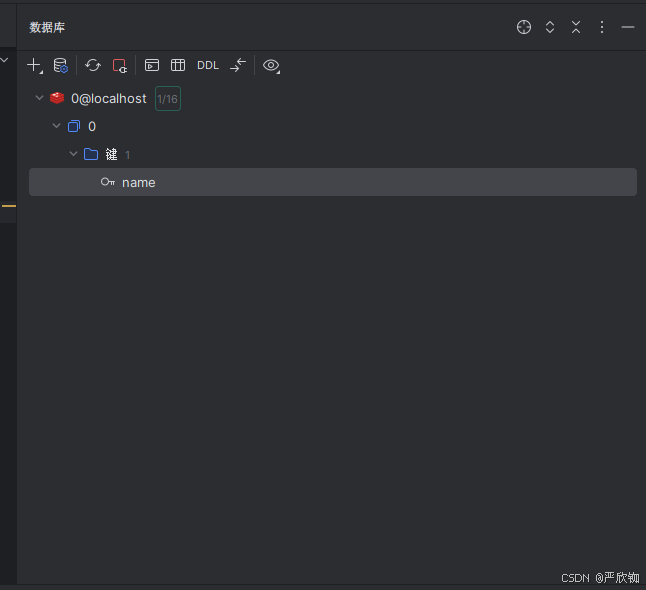This screenshot has height=590, width=646.
Task: Collapse all tree nodes icon
Action: (576, 27)
